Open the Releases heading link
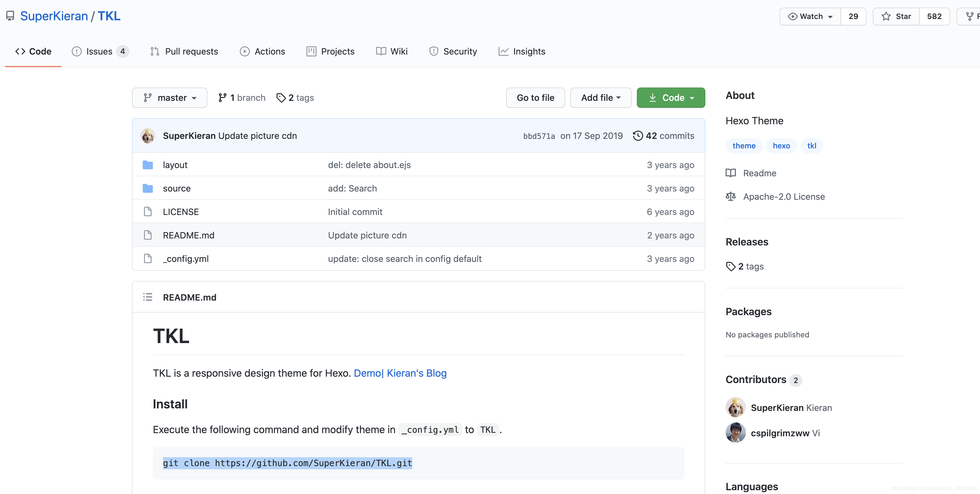980x494 pixels. (x=746, y=242)
